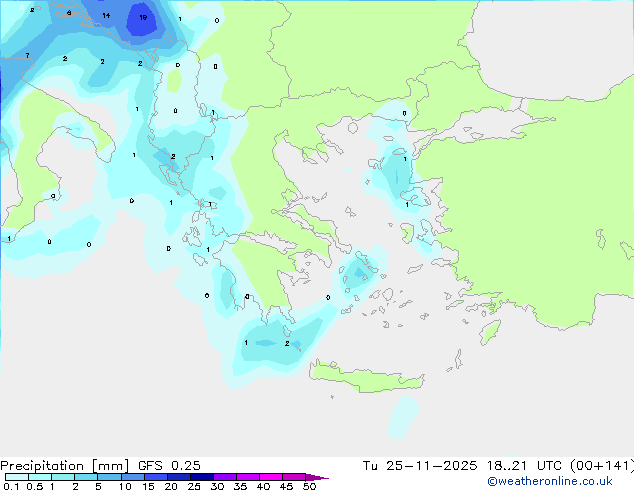Click the 'GFS 0.25' model label
This screenshot has width=634, height=490.
169,466
